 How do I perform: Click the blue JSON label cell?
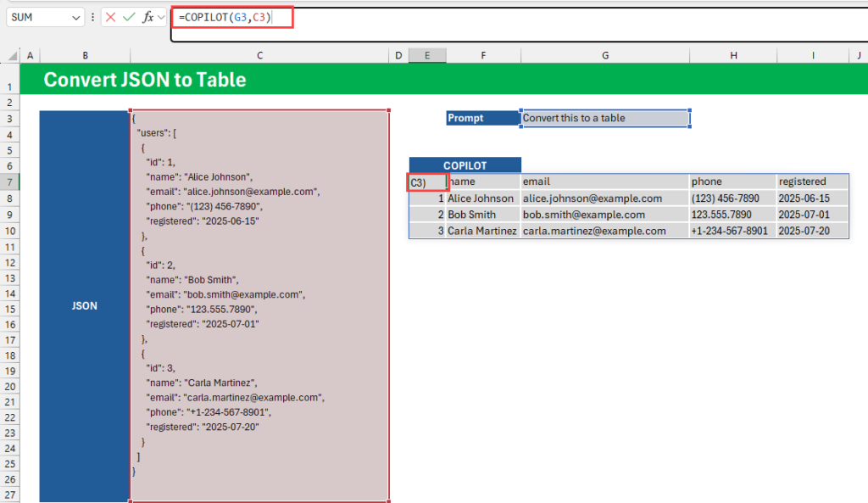(x=84, y=306)
